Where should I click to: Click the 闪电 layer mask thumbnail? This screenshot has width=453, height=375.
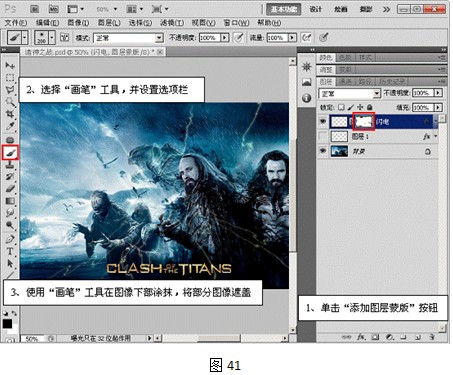[364, 122]
